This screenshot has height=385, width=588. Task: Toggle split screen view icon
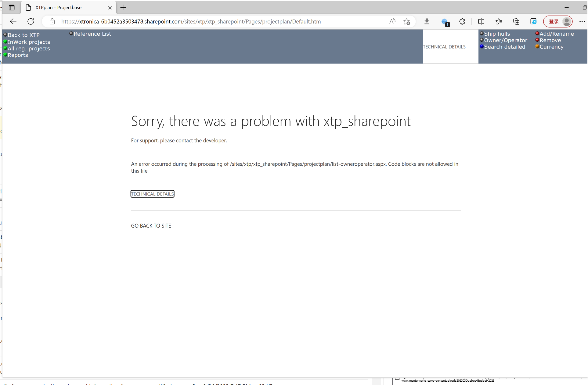pos(481,21)
